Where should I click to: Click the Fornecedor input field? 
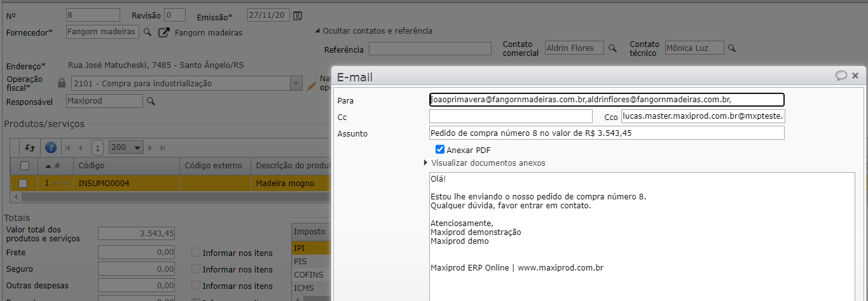pos(102,32)
